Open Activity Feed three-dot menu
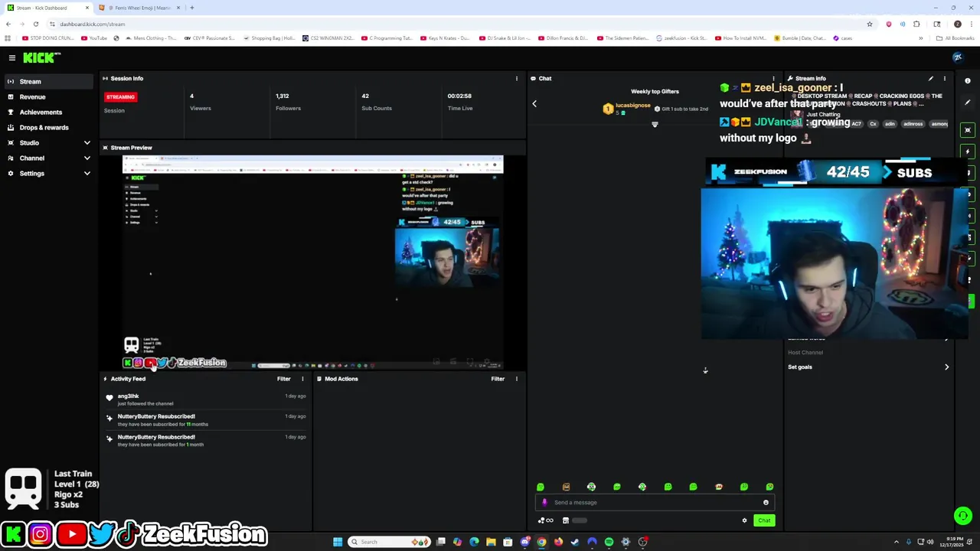The image size is (980, 551). coord(302,379)
